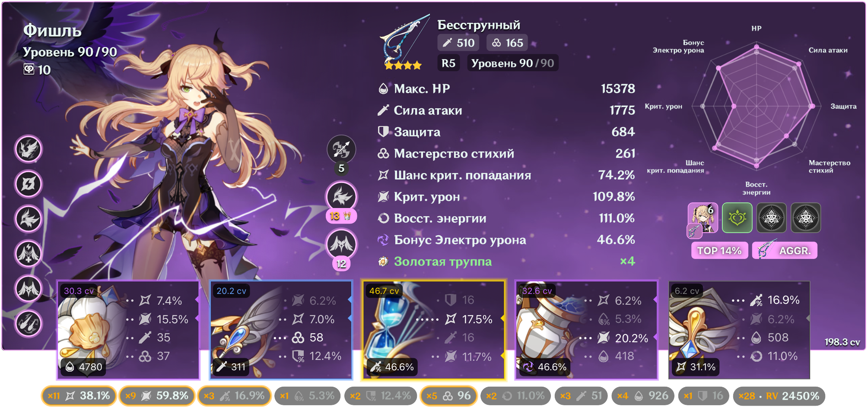Toggle the crit damage 59.8% substat pill
This screenshot has height=410, width=868.
(157, 396)
